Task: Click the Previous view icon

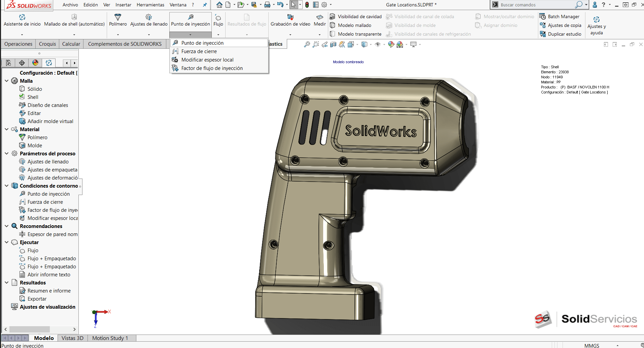Action: coord(325,44)
